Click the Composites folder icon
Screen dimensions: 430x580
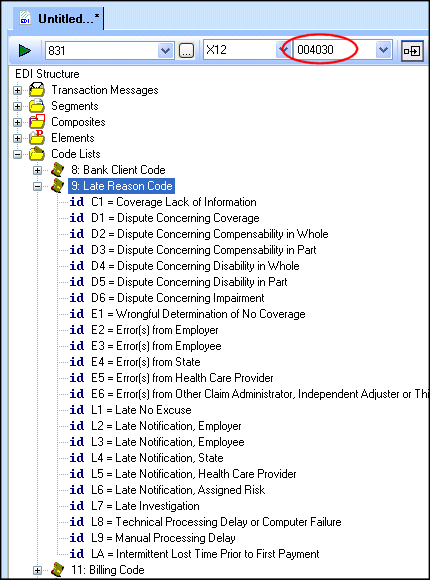[x=37, y=122]
